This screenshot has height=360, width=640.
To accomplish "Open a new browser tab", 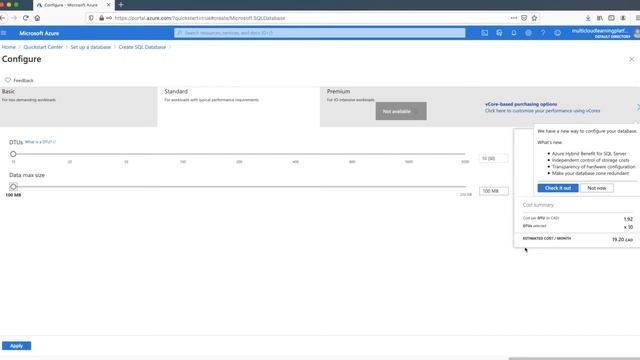I will (x=121, y=5).
